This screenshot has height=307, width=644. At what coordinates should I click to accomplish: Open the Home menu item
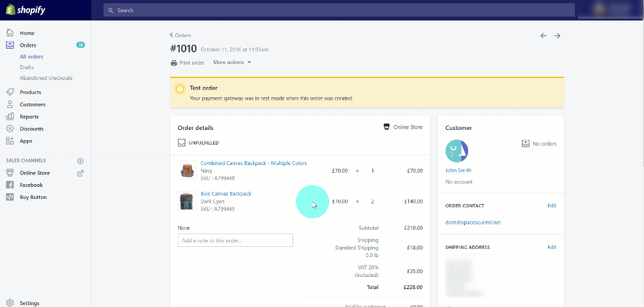pyautogui.click(x=27, y=33)
